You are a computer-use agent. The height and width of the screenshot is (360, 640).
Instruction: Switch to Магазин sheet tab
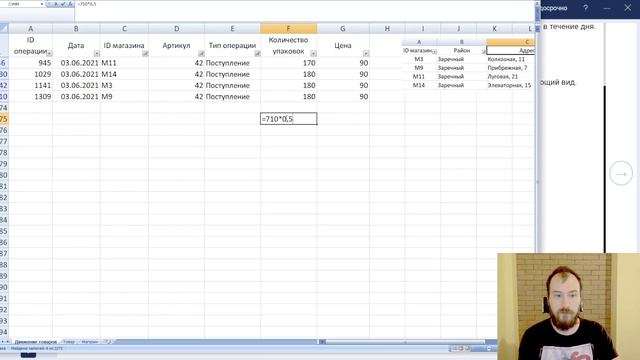point(90,342)
